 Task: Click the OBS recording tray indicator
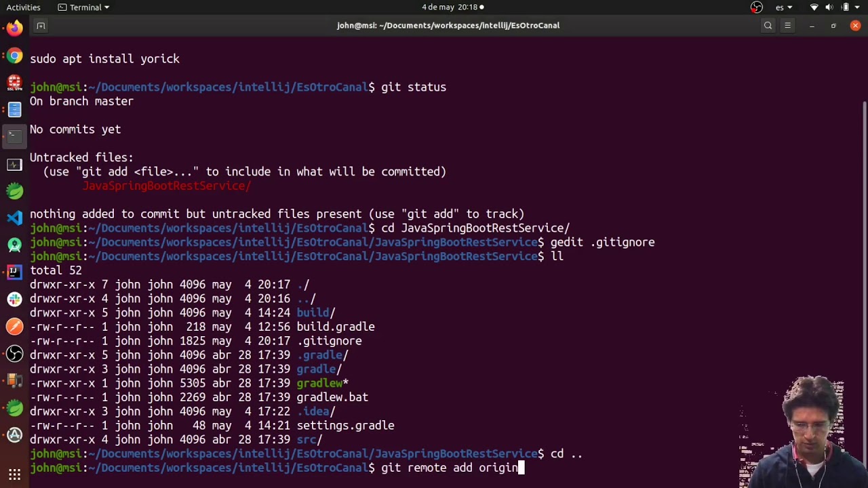pos(757,7)
